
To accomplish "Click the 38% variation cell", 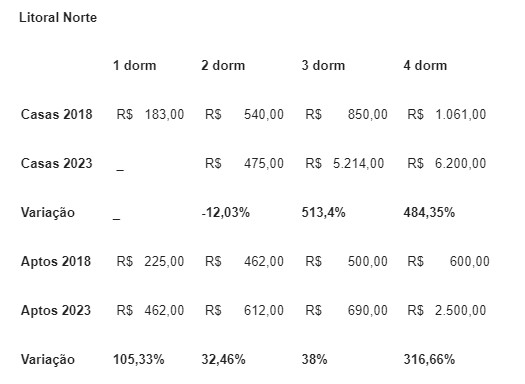I will click(x=314, y=360).
